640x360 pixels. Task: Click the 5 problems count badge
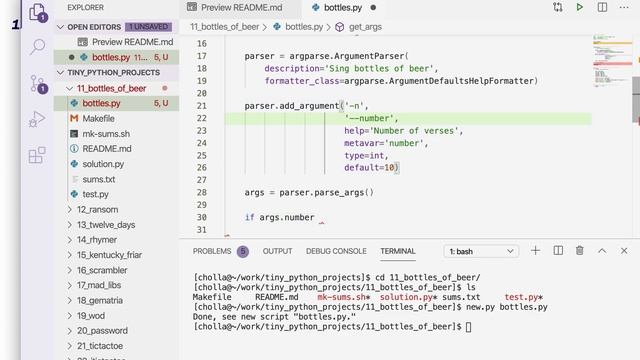tap(243, 251)
